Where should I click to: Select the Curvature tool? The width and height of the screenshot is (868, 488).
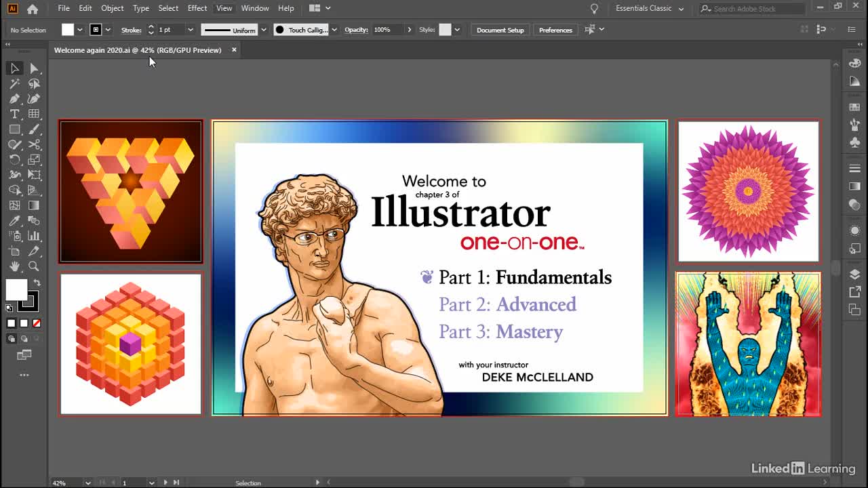click(34, 99)
